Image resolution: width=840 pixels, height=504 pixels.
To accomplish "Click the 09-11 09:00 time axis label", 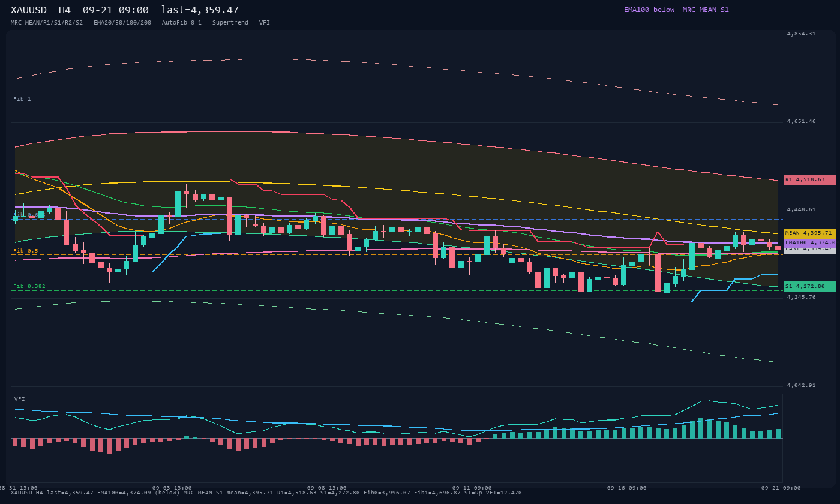I will point(472,488).
